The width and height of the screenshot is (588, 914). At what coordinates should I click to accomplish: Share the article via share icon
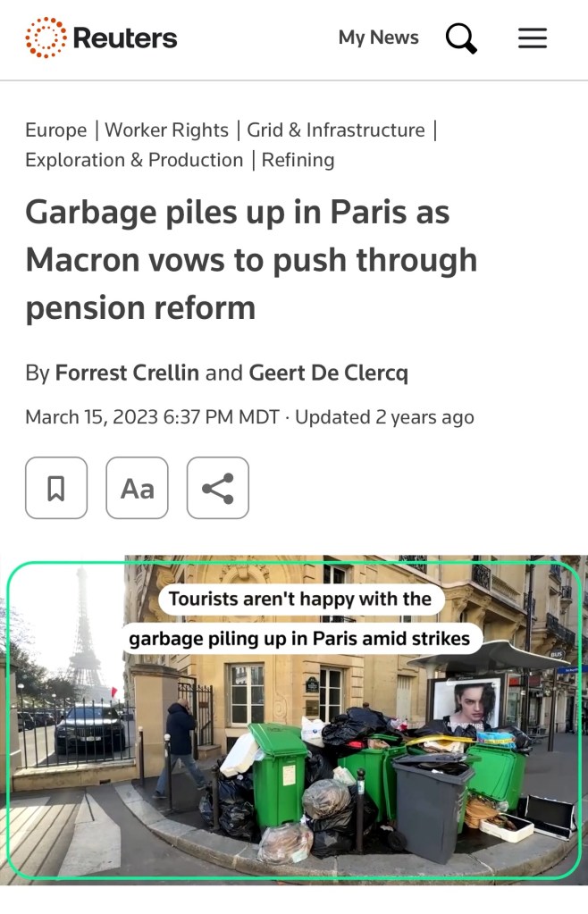click(x=218, y=488)
